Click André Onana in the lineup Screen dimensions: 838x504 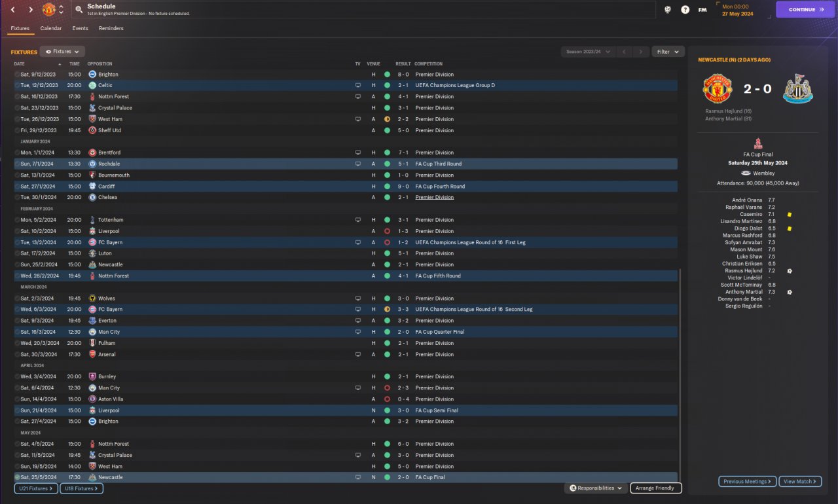coord(747,200)
